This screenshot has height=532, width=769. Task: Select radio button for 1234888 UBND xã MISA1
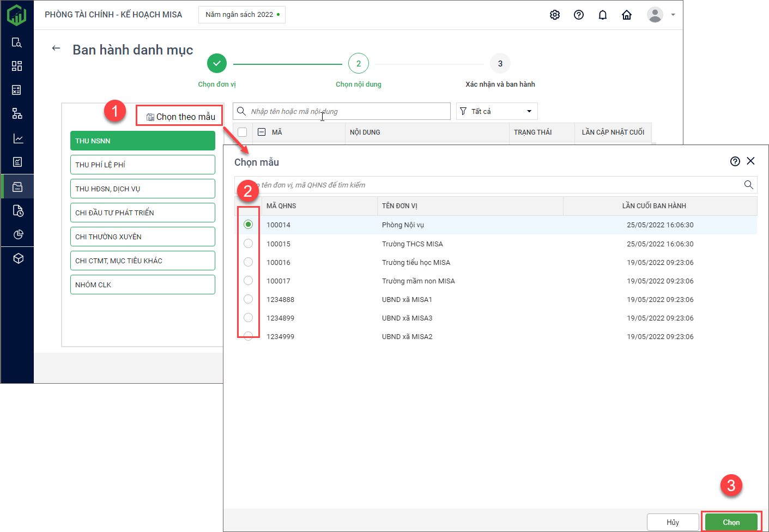248,299
